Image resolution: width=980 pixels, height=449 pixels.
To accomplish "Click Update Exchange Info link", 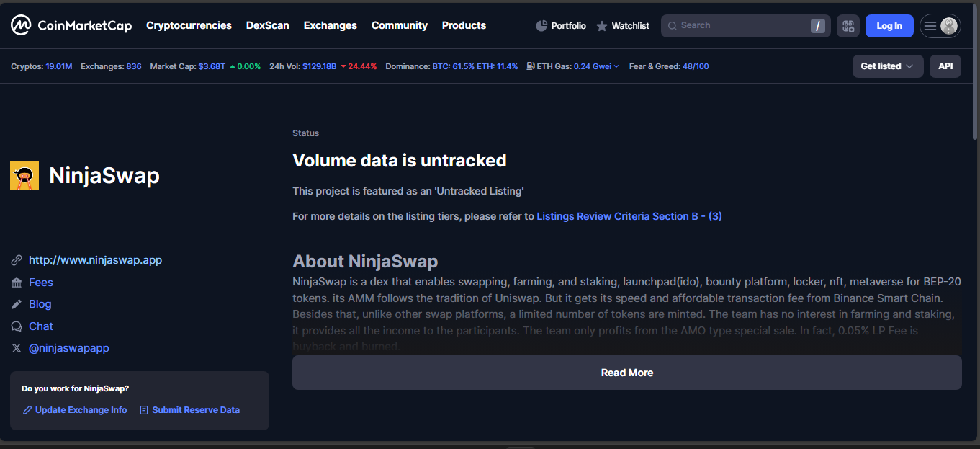I will tap(81, 410).
